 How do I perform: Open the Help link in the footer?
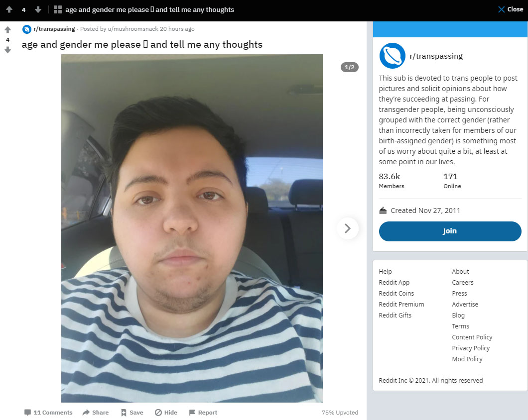point(385,272)
